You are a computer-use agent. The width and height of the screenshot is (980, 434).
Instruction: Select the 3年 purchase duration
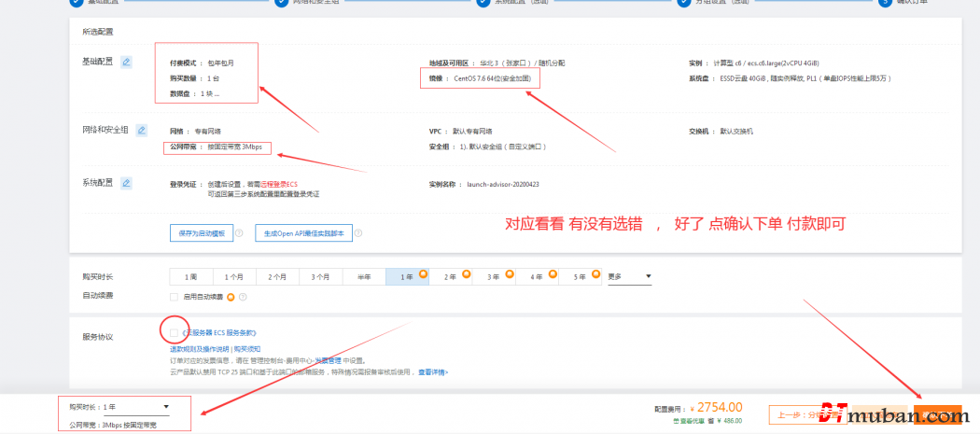(491, 277)
